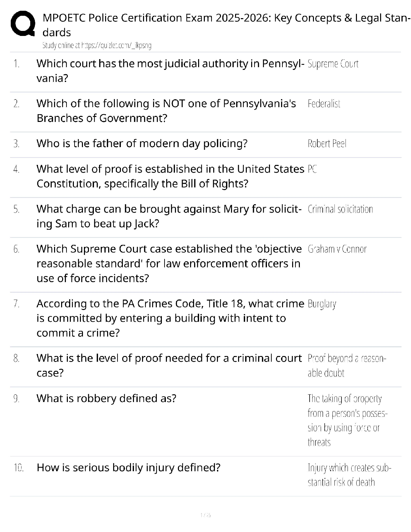
Task: Click the MPOETC Police Certification Exam title
Action: point(225,25)
